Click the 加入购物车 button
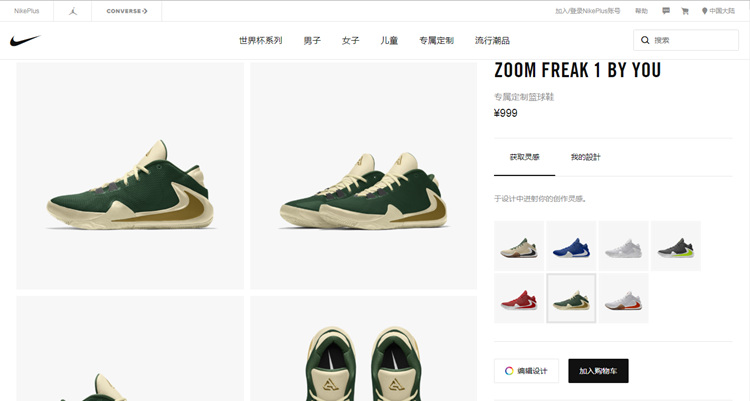 pos(598,371)
